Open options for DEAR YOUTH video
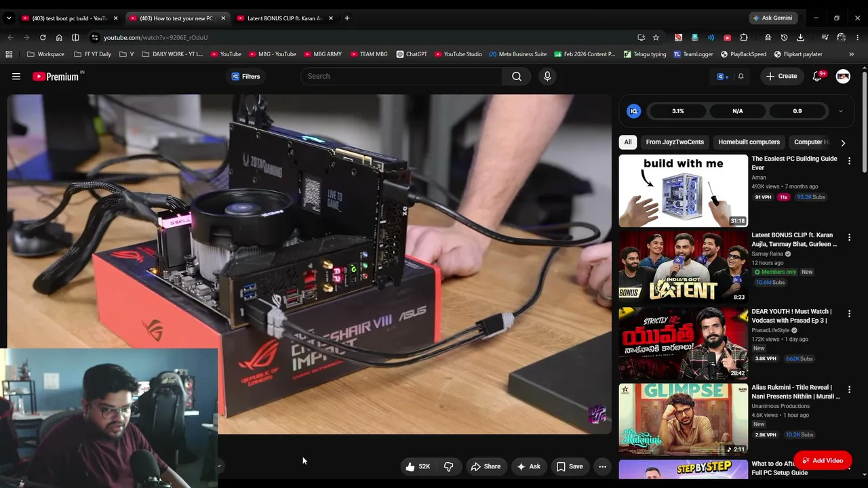Image resolution: width=868 pixels, height=488 pixels. pyautogui.click(x=849, y=314)
